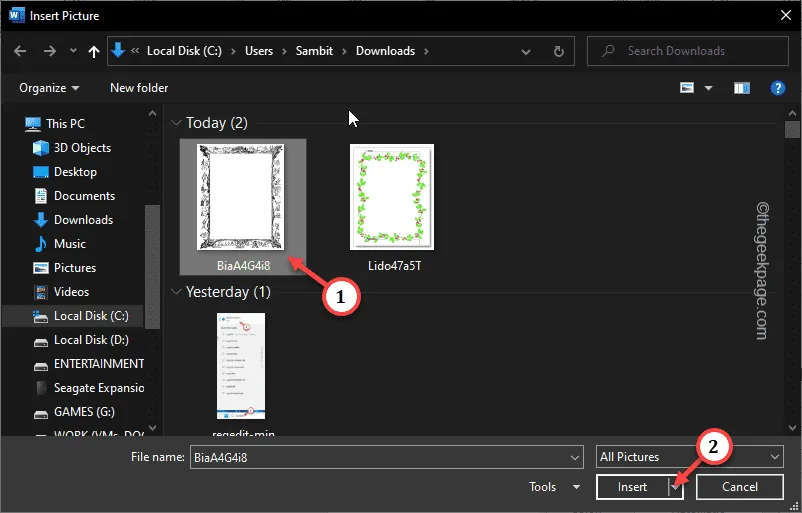The width and height of the screenshot is (802, 513).
Task: Click Local Disk (C:) in address path
Action: [184, 51]
